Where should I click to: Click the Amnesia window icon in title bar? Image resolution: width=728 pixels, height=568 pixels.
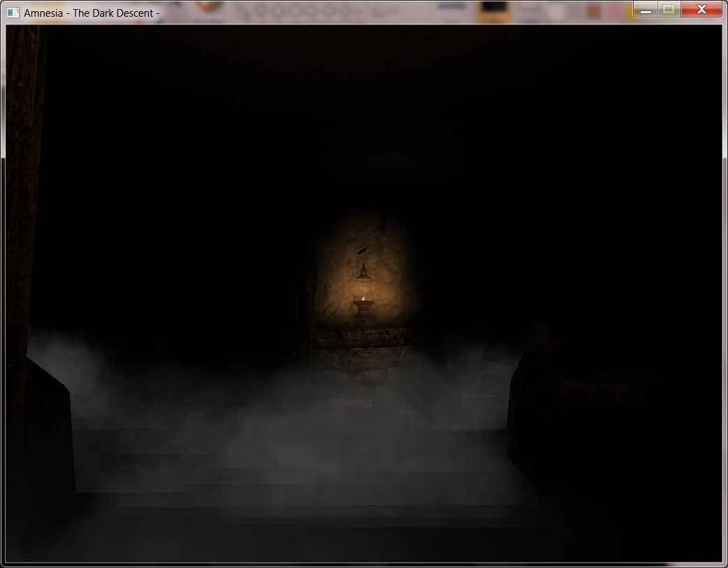point(13,13)
